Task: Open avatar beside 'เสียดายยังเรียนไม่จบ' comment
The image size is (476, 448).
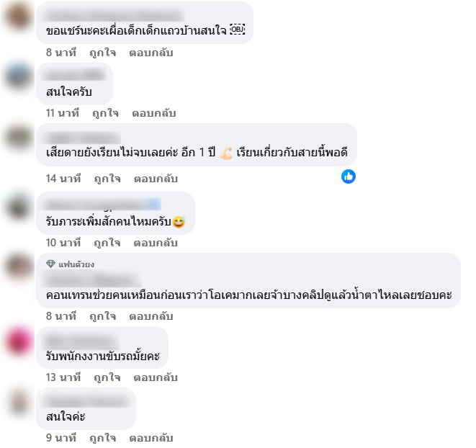Action: (19, 137)
